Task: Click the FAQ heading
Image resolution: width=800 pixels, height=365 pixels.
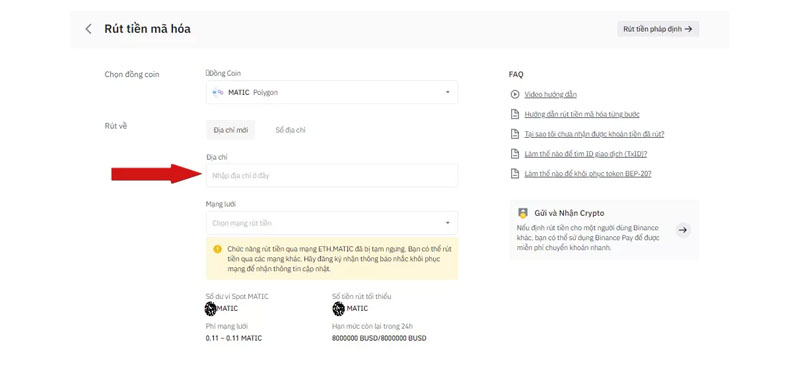Action: tap(516, 75)
